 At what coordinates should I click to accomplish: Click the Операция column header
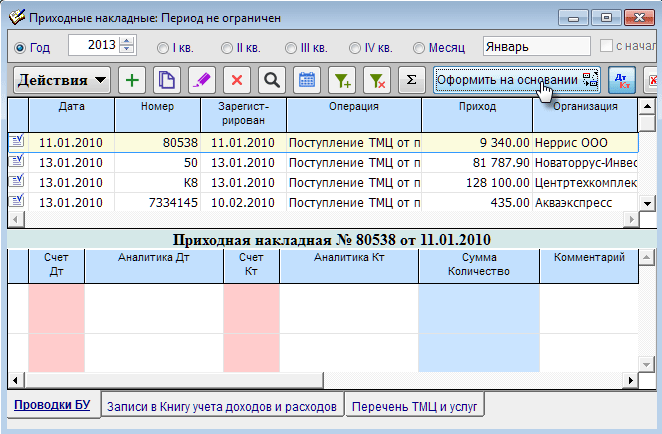[354, 114]
